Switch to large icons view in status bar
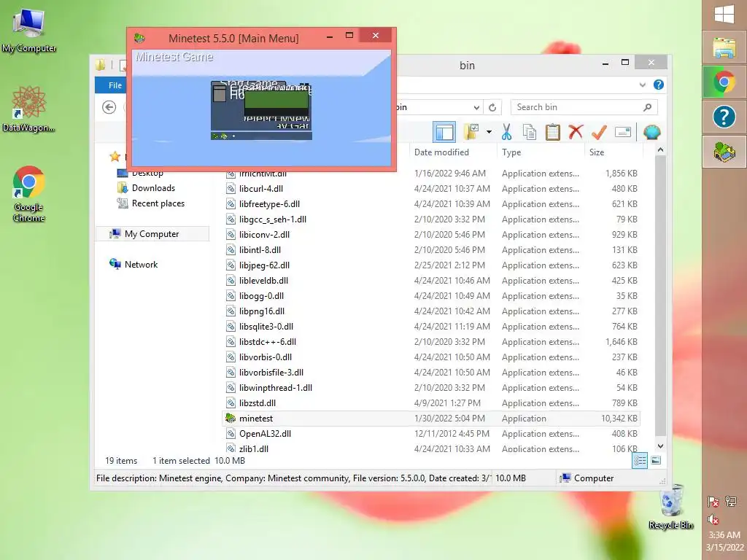 [x=656, y=460]
